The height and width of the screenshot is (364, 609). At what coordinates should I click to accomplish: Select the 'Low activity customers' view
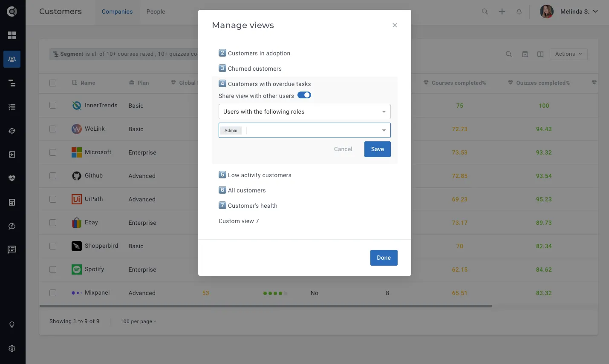point(255,175)
